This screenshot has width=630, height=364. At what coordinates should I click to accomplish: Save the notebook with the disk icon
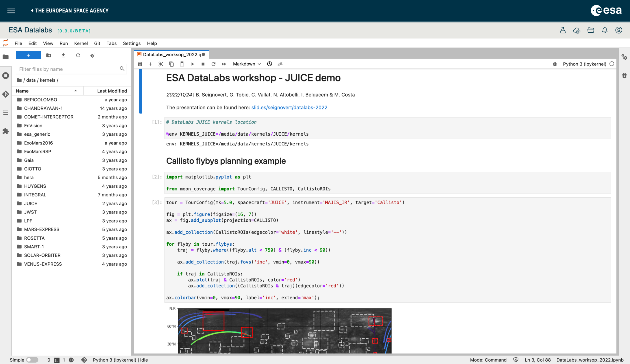tap(140, 64)
